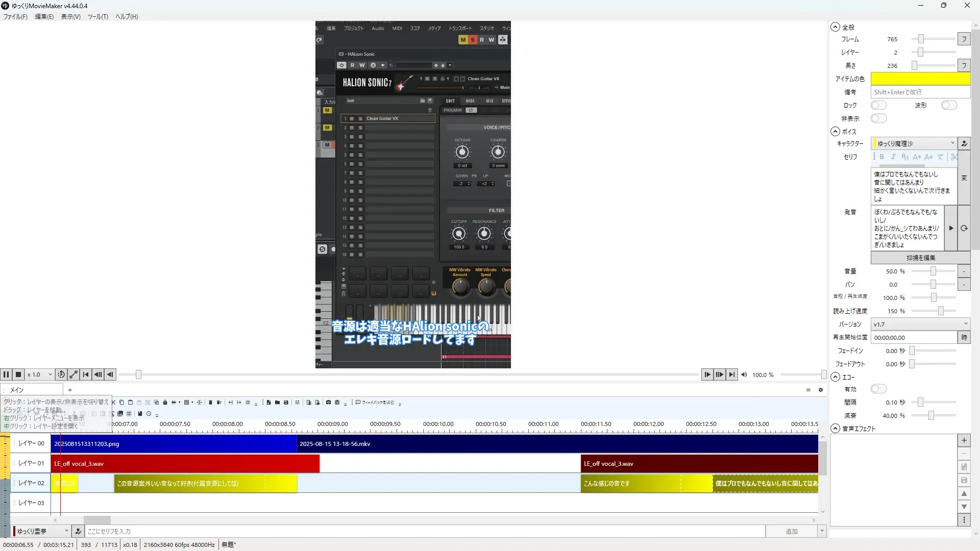Open the キャラクター character dropdown
The image size is (980, 551).
click(x=914, y=143)
